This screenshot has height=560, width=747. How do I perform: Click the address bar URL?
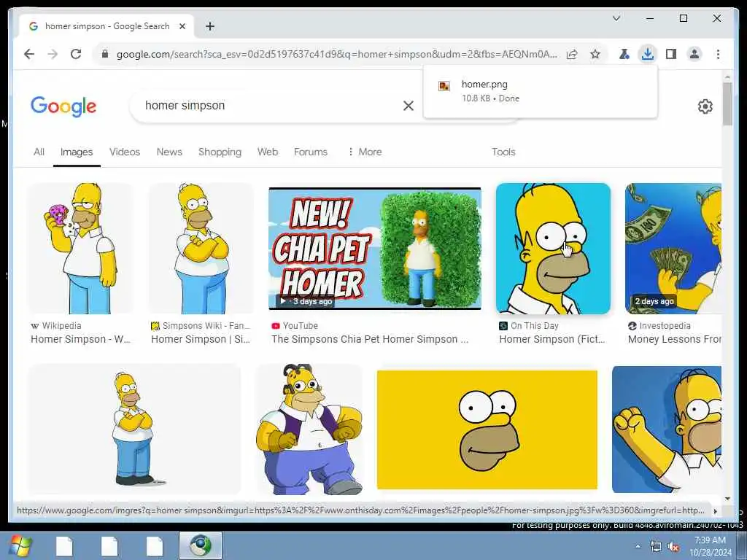point(336,54)
